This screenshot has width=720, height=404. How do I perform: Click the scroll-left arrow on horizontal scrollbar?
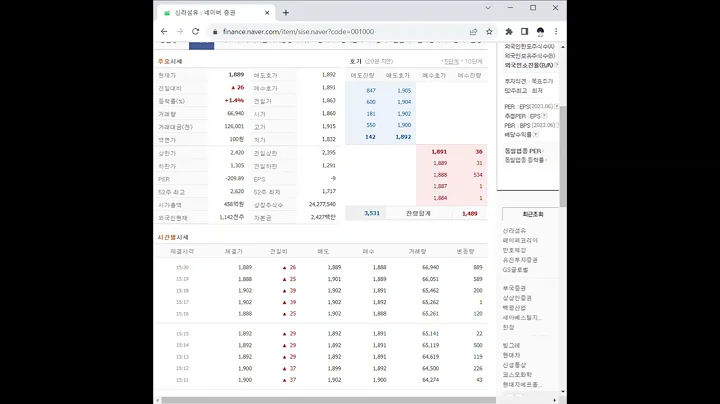[158, 400]
